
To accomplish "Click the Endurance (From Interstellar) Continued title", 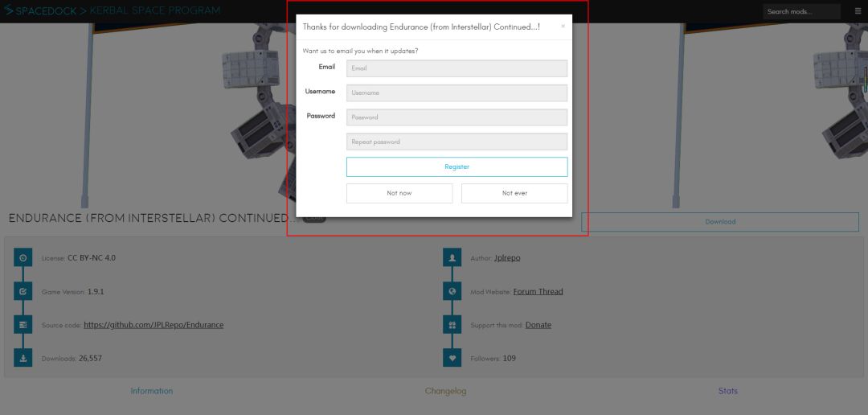I will tap(154, 218).
